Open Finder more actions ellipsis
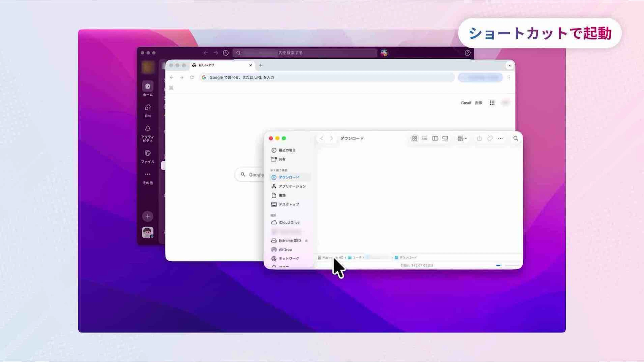Screen dimensions: 644x362 tap(500, 138)
